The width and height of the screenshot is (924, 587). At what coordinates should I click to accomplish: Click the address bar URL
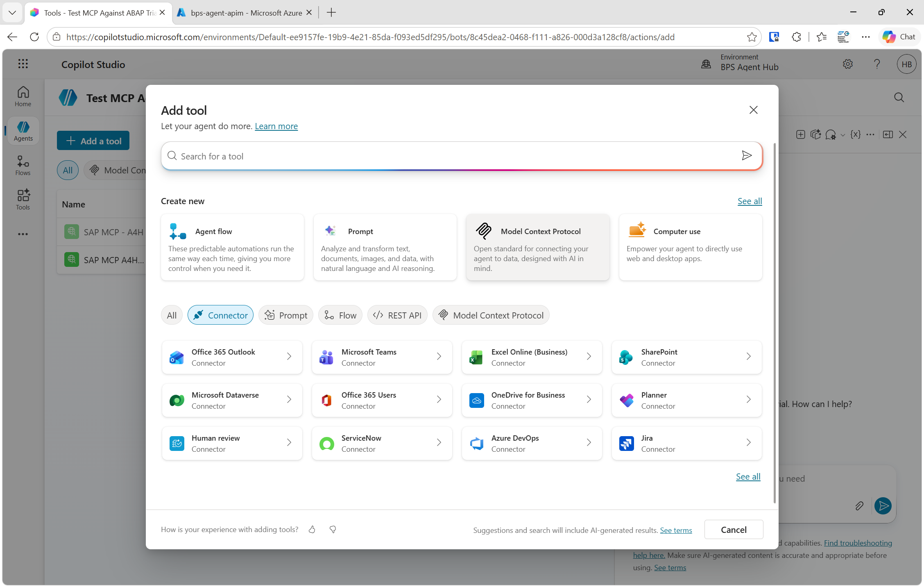pos(370,37)
